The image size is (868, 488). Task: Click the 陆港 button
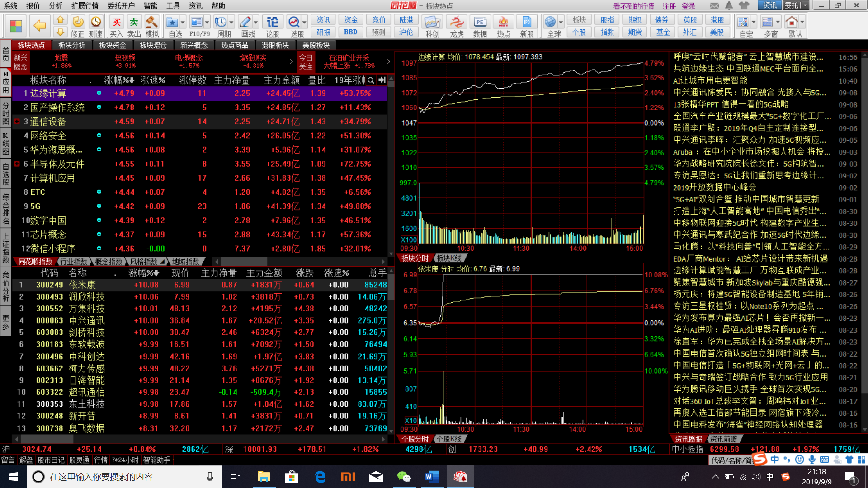406,20
